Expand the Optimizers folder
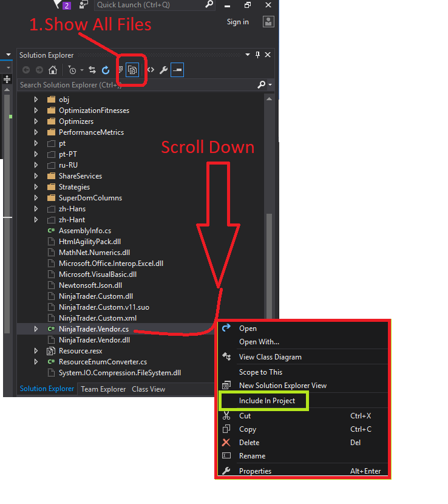448x504 pixels. [36, 121]
